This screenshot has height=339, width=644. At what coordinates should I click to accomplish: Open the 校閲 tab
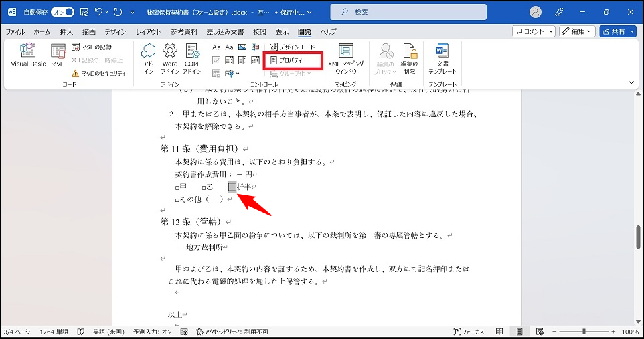[x=260, y=31]
